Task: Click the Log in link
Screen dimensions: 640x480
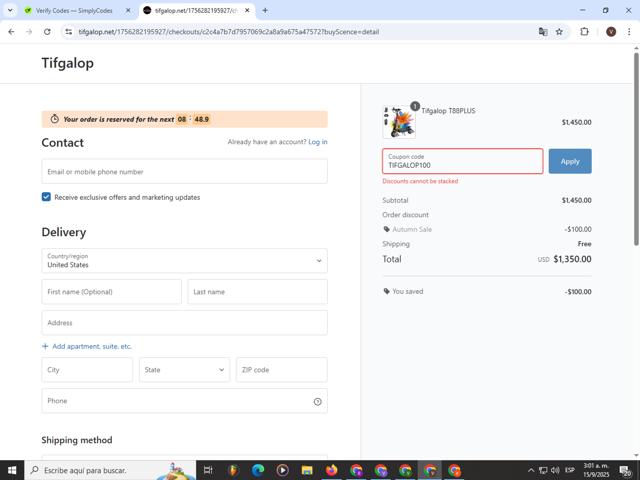Action: 318,142
